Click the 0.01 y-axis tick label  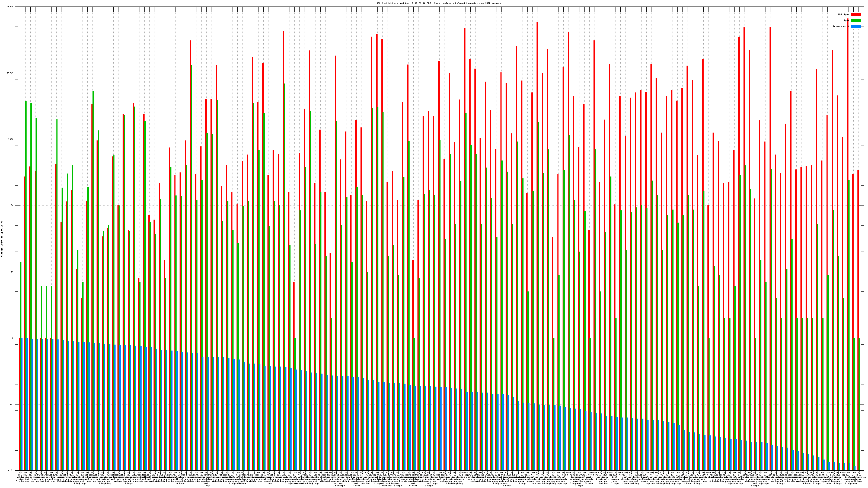coord(11,470)
